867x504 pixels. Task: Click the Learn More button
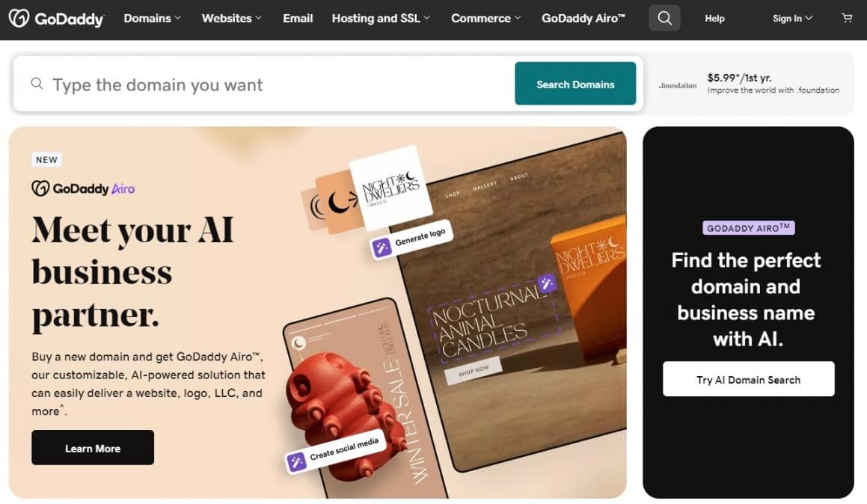93,448
